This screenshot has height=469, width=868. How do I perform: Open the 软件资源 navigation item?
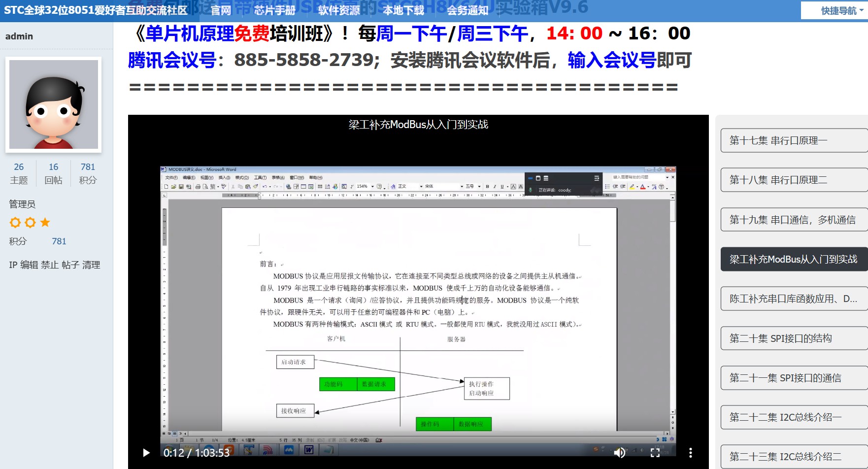click(339, 10)
